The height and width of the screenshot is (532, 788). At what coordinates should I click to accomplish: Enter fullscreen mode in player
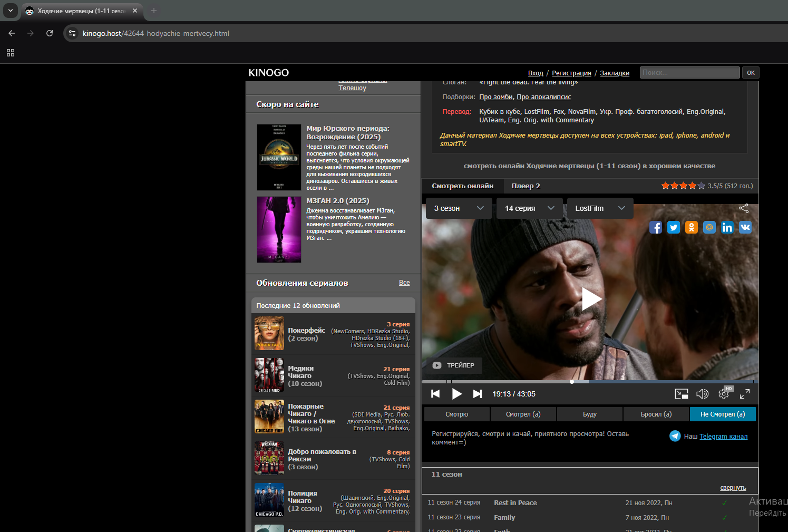click(745, 394)
